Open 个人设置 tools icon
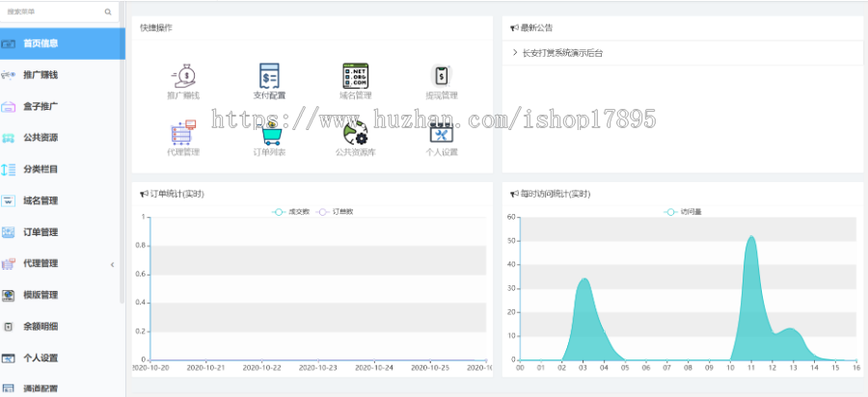 (x=442, y=132)
